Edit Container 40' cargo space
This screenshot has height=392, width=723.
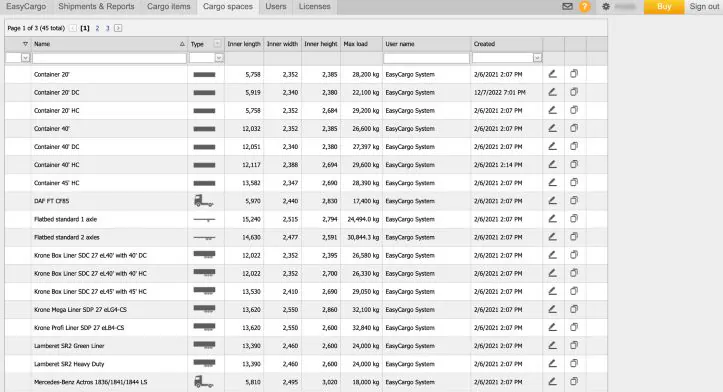pyautogui.click(x=552, y=128)
